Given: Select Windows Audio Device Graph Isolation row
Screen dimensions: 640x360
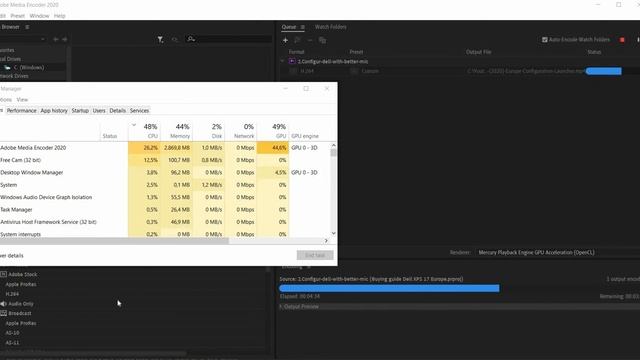Looking at the screenshot, I should coord(165,197).
